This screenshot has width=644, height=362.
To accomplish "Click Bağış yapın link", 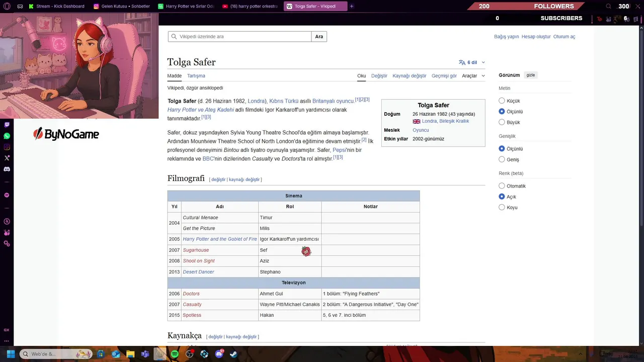I will pos(506,37).
